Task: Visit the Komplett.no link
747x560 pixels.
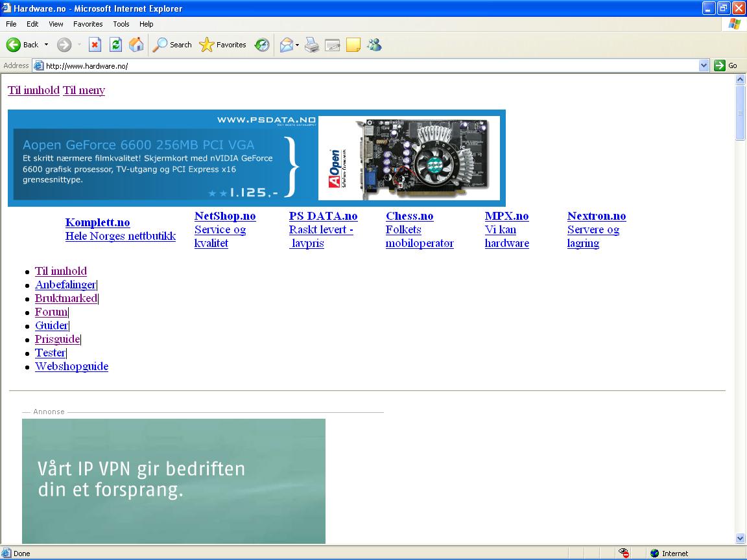Action: (x=97, y=222)
